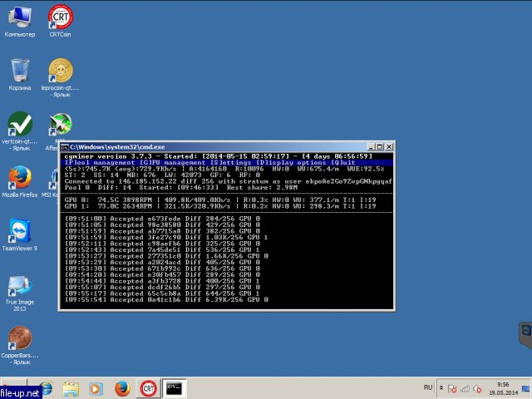Open the CRTCoin desktop shortcut
This screenshot has width=532, height=399.
pos(61,21)
